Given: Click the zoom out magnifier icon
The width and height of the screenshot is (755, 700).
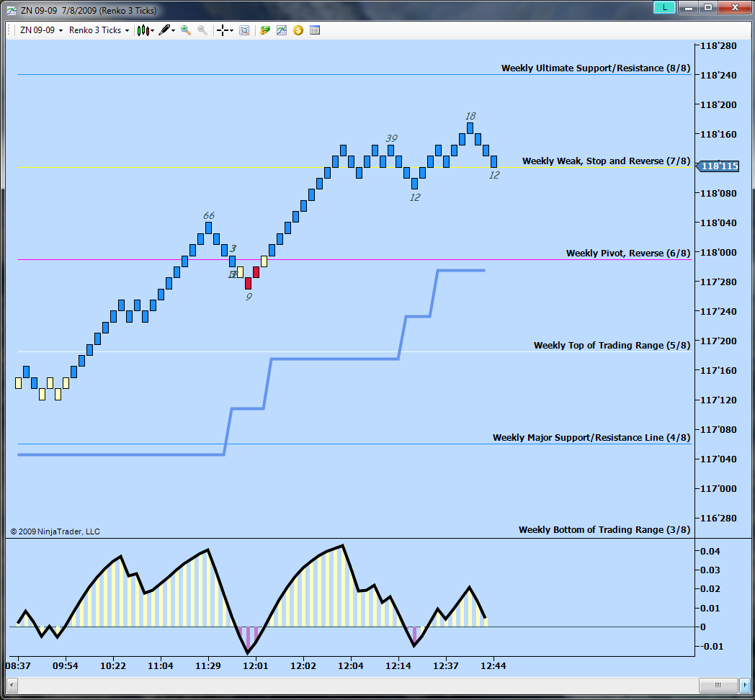Looking at the screenshot, I should [202, 30].
